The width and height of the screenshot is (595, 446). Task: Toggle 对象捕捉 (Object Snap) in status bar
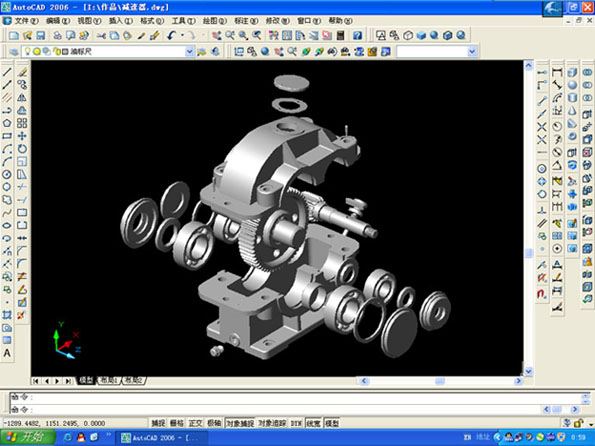point(240,423)
